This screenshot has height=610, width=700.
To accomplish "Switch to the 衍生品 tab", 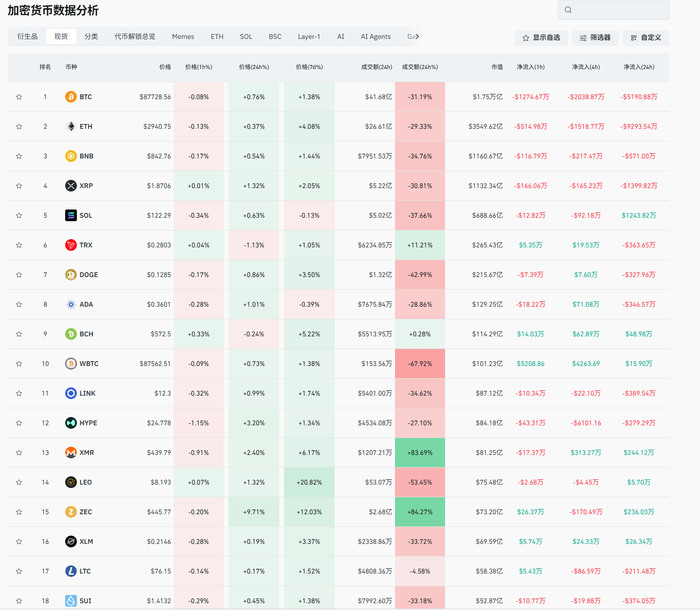I will [27, 36].
